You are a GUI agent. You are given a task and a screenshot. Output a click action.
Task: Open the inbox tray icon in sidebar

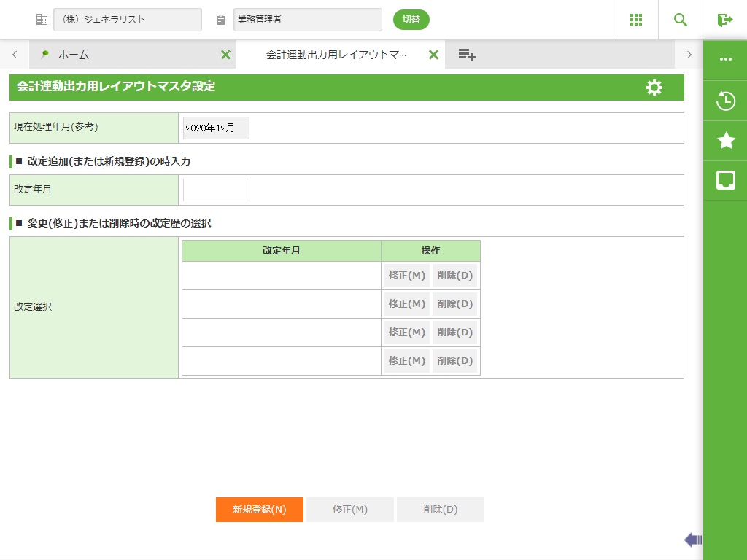tap(725, 180)
